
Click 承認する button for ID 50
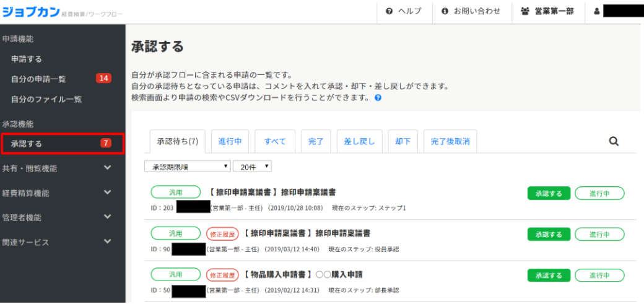(549, 276)
